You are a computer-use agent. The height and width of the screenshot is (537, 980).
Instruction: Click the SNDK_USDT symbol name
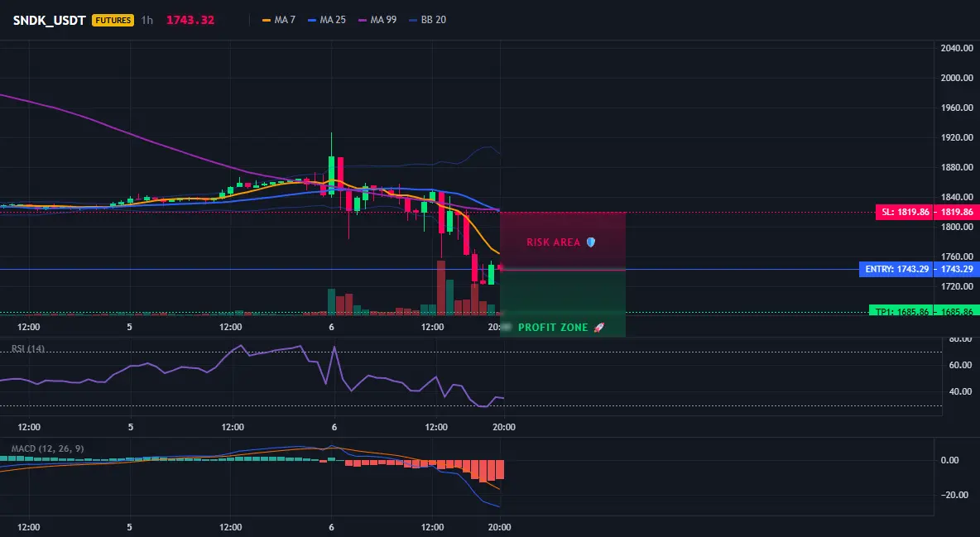(50, 20)
